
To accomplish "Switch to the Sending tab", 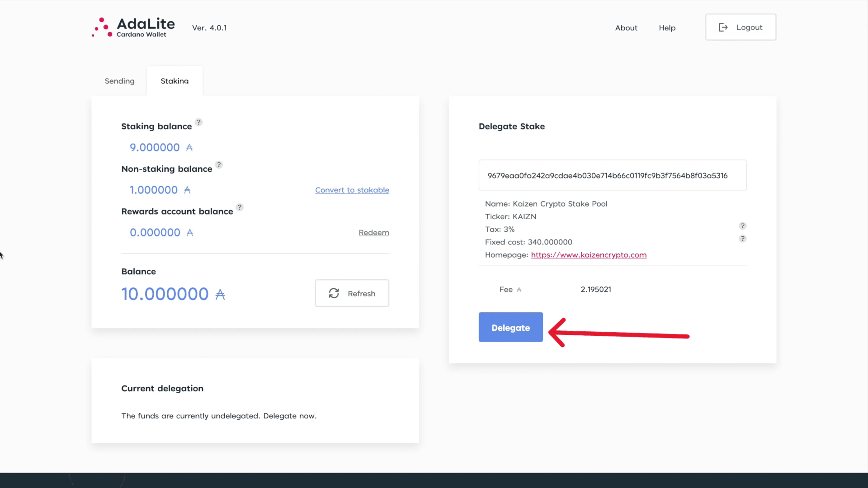I will pyautogui.click(x=119, y=81).
